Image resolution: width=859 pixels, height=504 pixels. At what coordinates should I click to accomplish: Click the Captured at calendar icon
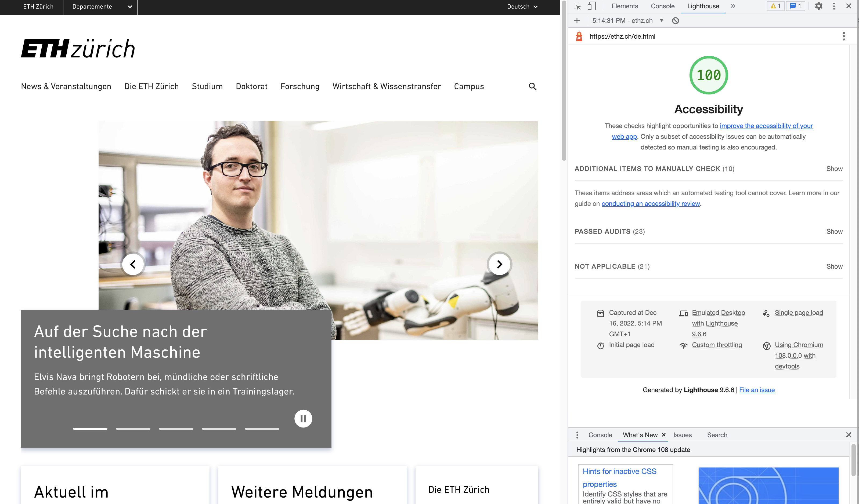point(600,313)
